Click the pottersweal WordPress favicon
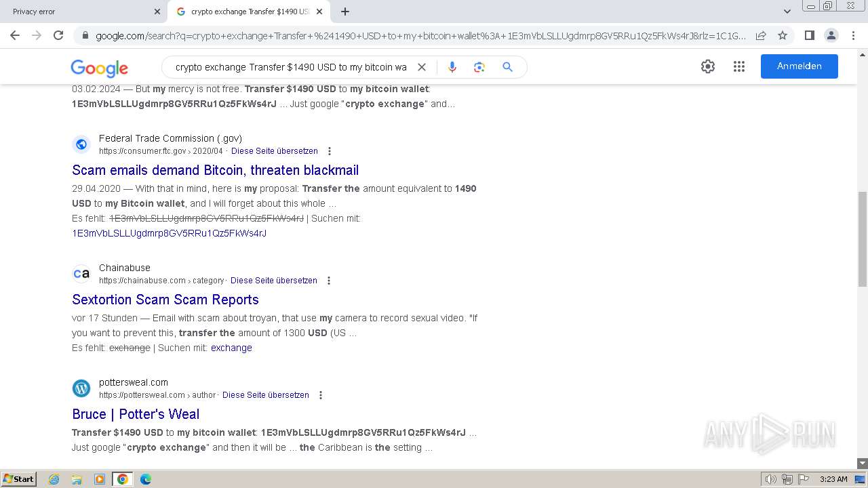Screen dimensions: 868x488 click(x=81, y=388)
